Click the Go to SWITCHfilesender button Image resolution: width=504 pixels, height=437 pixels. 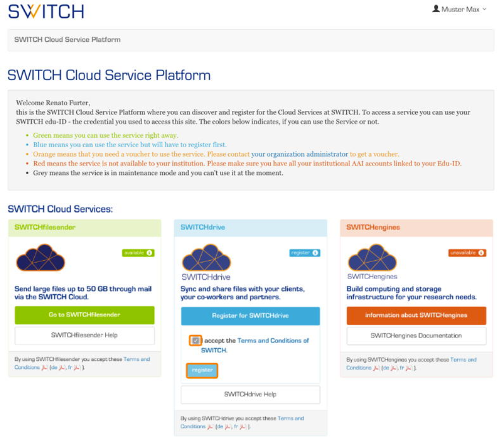(85, 315)
